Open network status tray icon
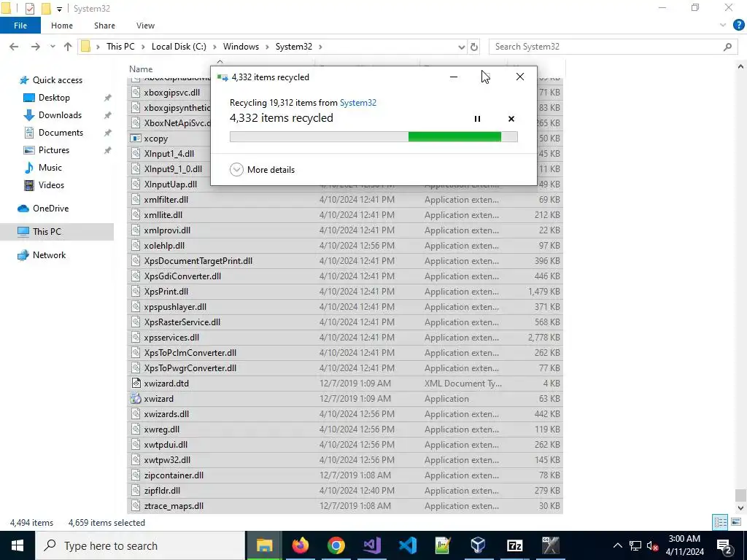 635,545
